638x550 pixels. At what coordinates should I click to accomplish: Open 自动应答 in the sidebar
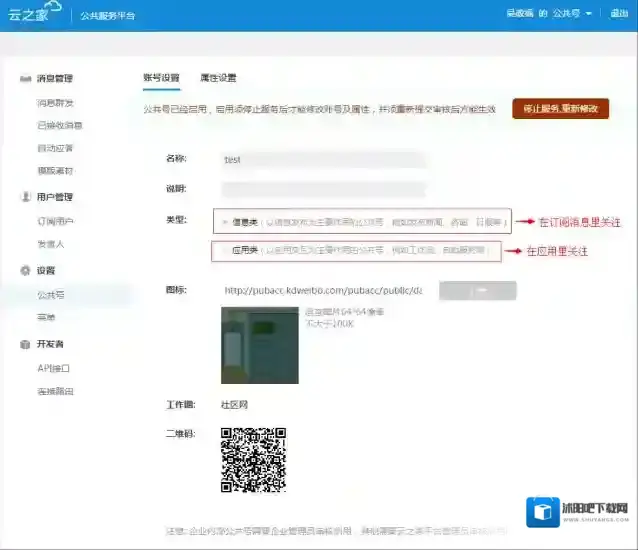click(x=55, y=148)
